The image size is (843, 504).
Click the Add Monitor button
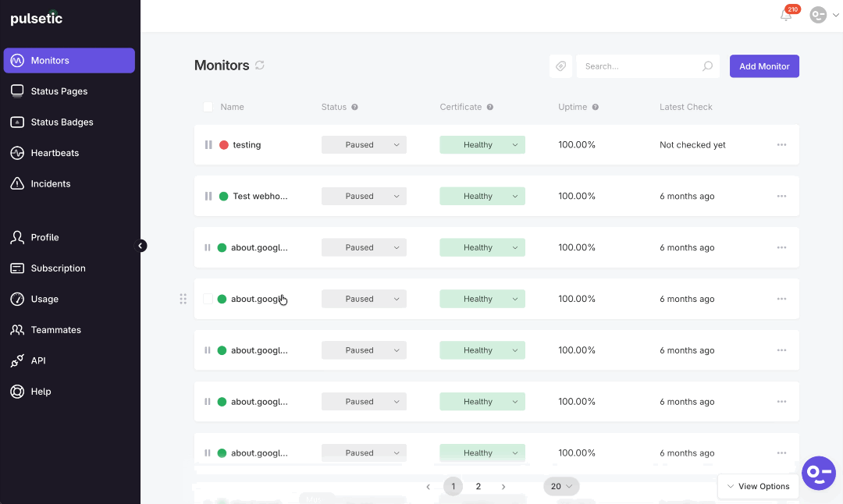tap(764, 66)
